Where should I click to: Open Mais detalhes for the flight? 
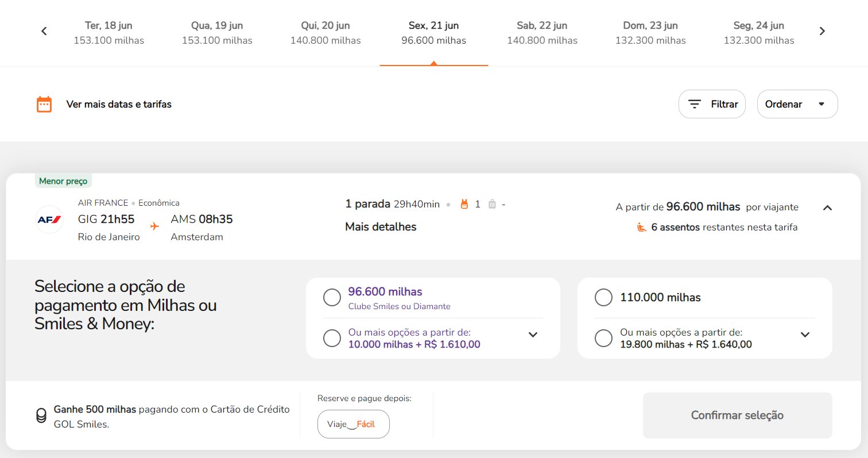pos(381,227)
